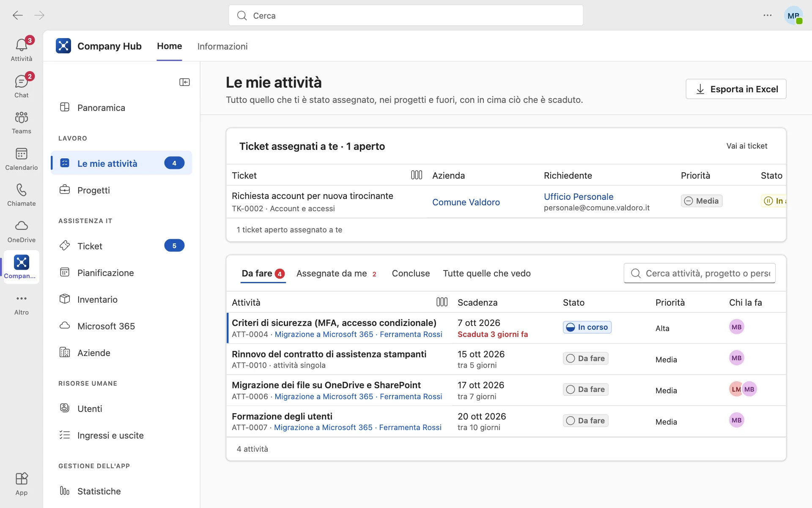Open task Rinnovo del contratto di assistenza stampanti
The width and height of the screenshot is (812, 508).
click(x=329, y=354)
